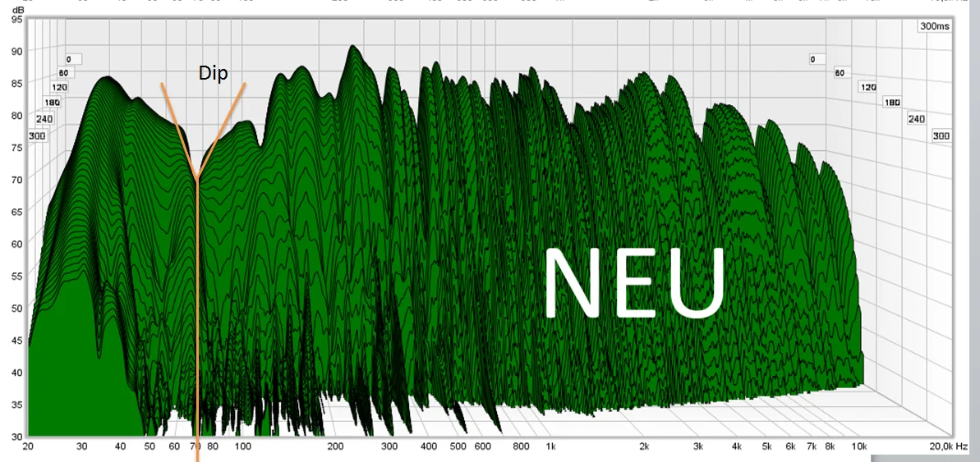Click the 10k frequency axis label
Image resolution: width=980 pixels, height=462 pixels.
coord(860,446)
